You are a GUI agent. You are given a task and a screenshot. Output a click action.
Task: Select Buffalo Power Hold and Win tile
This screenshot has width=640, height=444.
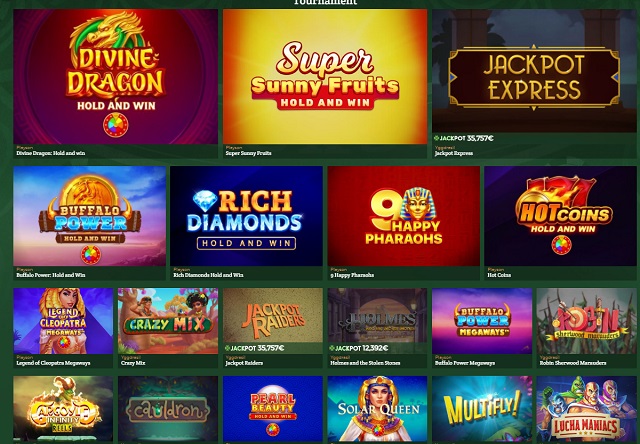pyautogui.click(x=89, y=216)
